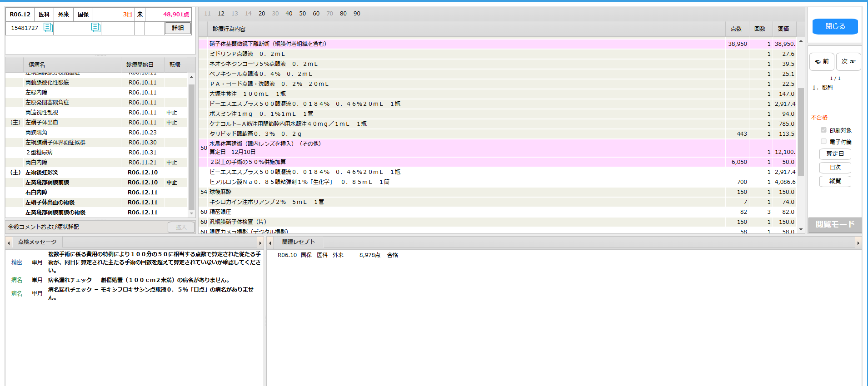Click right arrow of 関連レセプト tab strip
Viewport: 868px width, 386px height.
pos(858,242)
